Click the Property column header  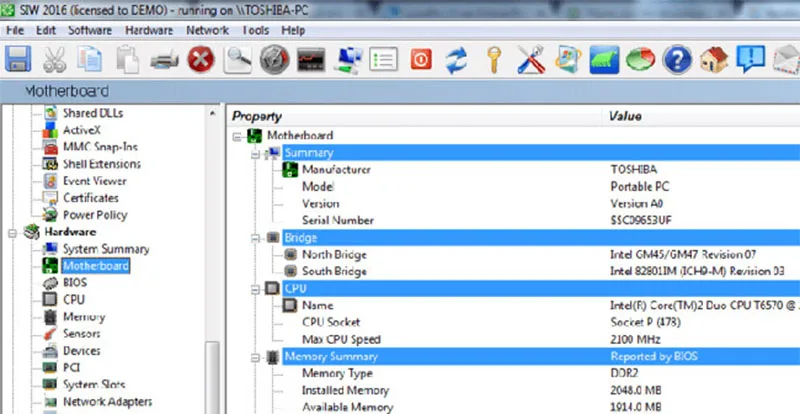(x=414, y=116)
